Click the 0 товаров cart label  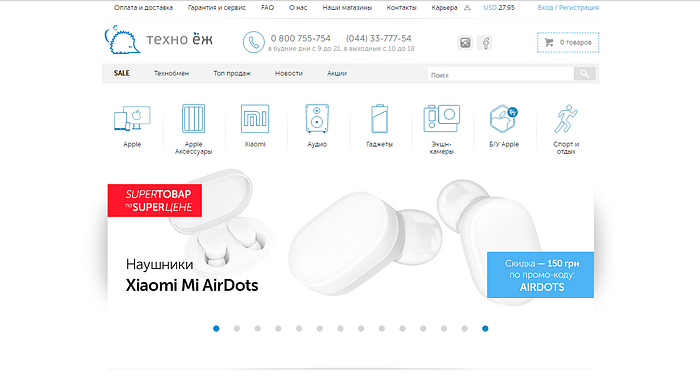click(x=575, y=42)
